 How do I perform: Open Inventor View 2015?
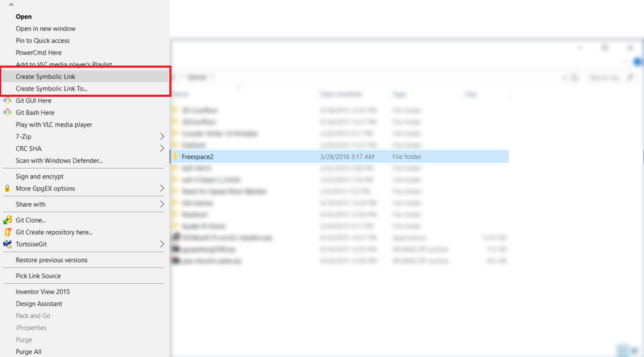pyautogui.click(x=43, y=292)
